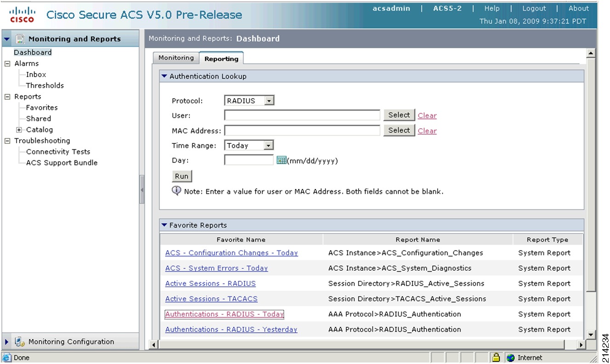Click the Cisco logo

22,15
